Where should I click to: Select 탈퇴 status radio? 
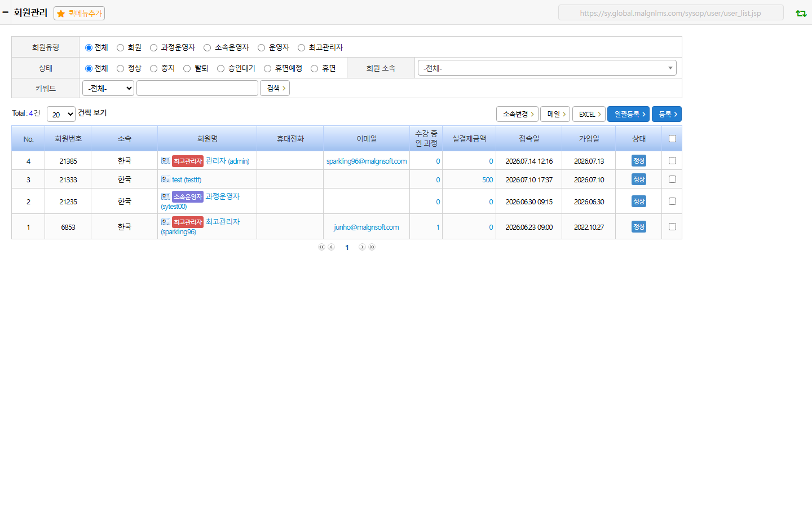coord(187,69)
